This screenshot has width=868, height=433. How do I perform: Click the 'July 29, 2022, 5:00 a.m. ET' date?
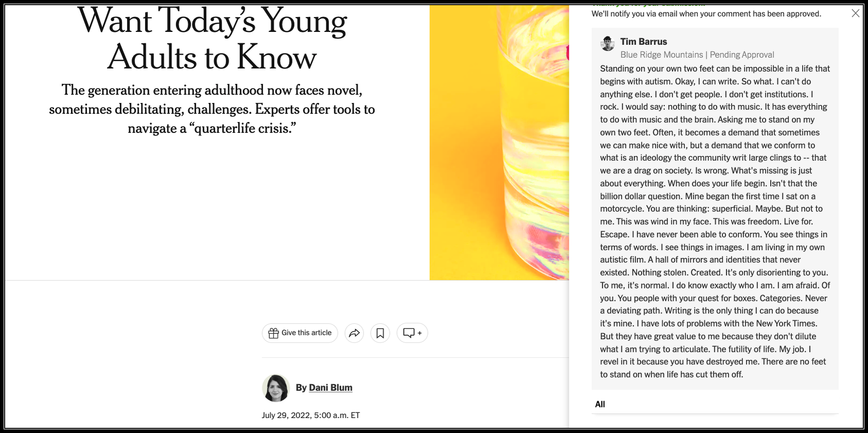click(x=311, y=415)
